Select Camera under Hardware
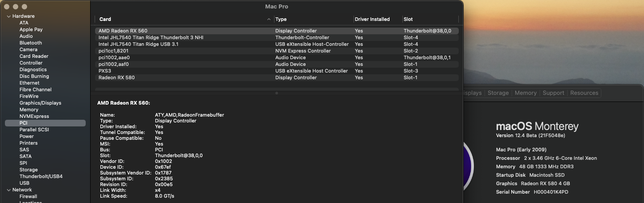 click(x=28, y=49)
